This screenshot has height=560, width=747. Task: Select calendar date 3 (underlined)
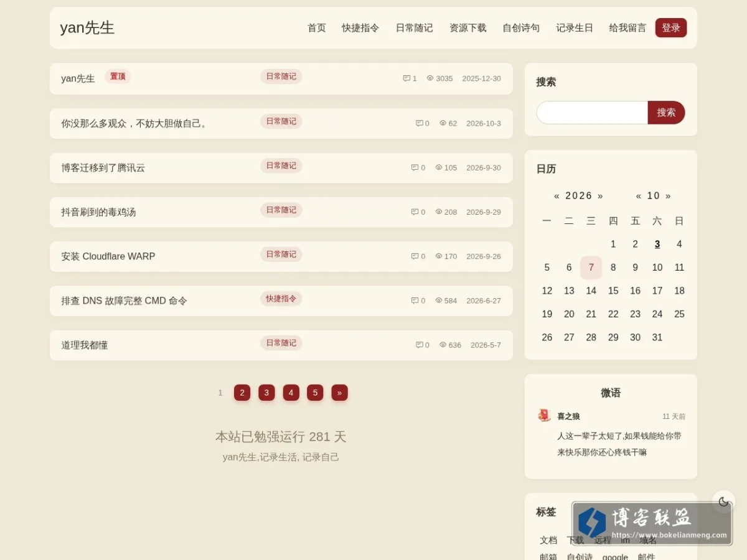click(657, 245)
